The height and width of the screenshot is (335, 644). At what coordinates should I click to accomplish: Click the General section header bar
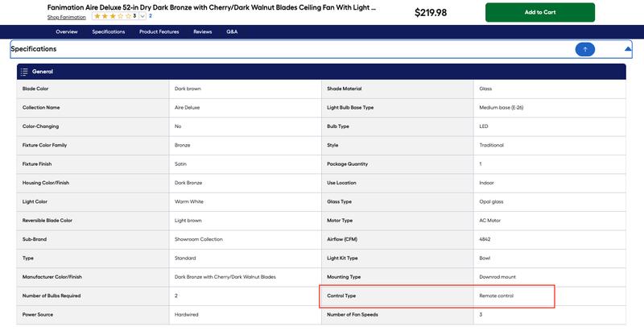pyautogui.click(x=321, y=72)
